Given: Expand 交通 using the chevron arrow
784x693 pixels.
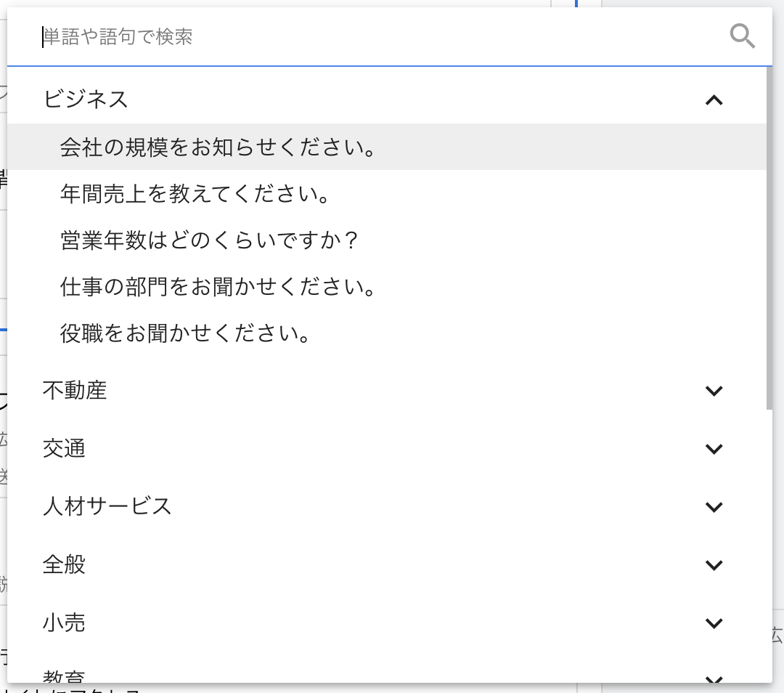Looking at the screenshot, I should pos(714,449).
